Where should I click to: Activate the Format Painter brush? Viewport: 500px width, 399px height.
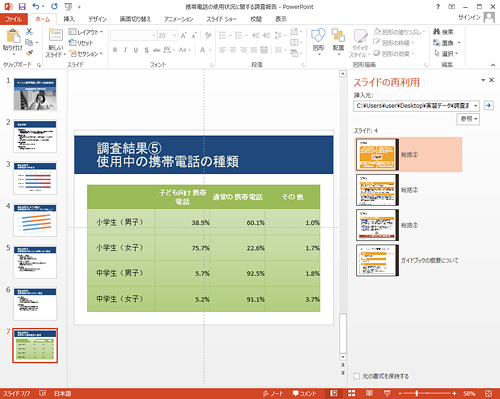pyautogui.click(x=29, y=53)
